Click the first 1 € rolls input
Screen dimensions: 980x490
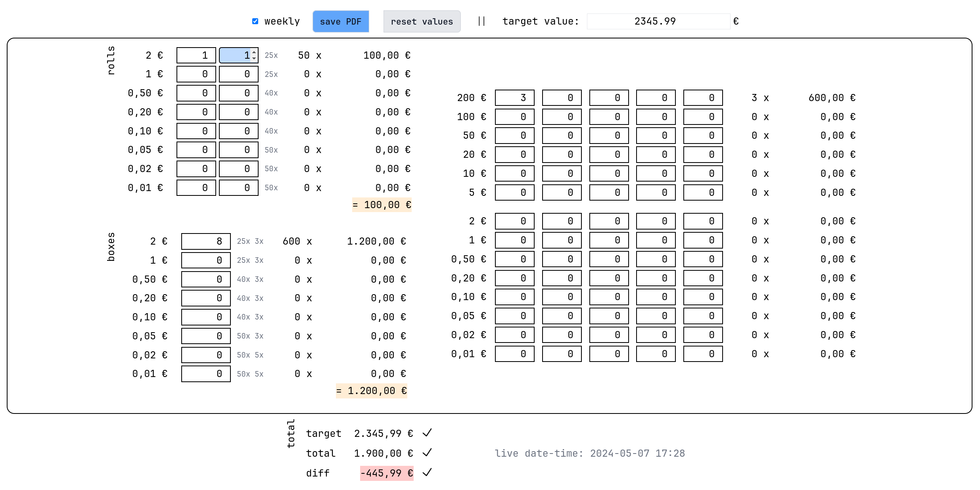(196, 74)
